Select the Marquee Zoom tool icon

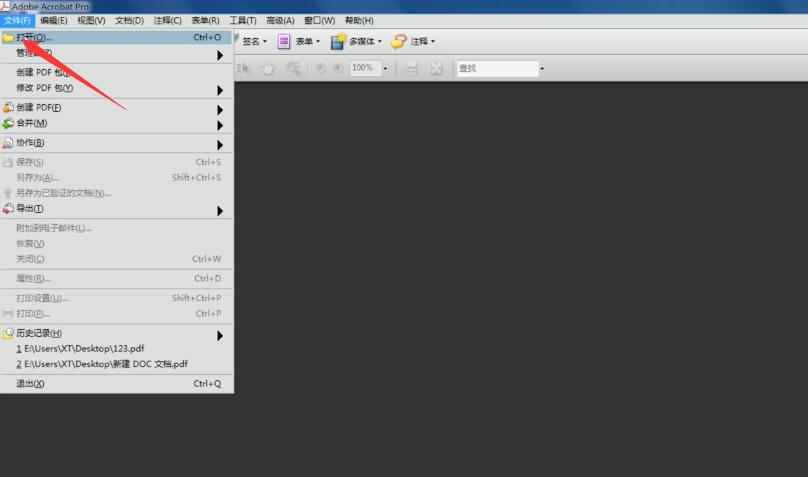tap(294, 68)
